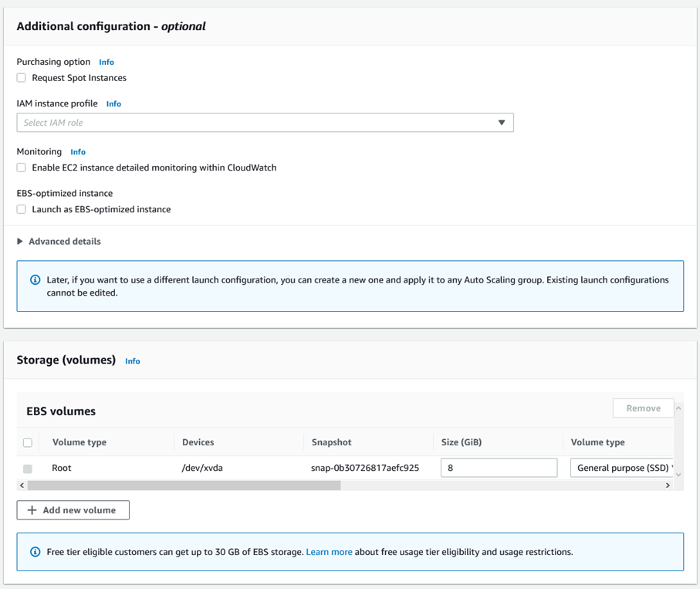Click plus icon on Add new volume
This screenshot has width=700, height=589.
pyautogui.click(x=32, y=510)
